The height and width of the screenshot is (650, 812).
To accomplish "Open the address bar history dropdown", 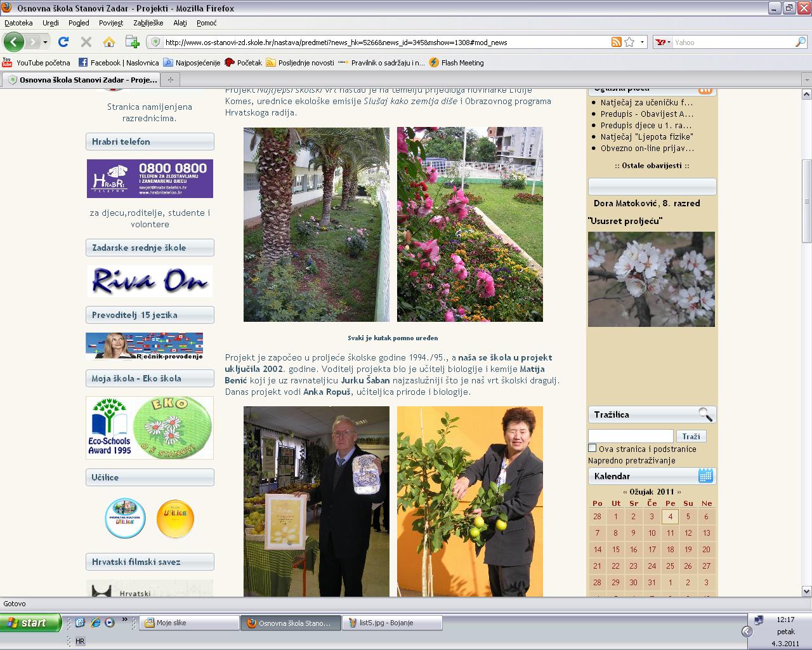I will click(x=642, y=43).
